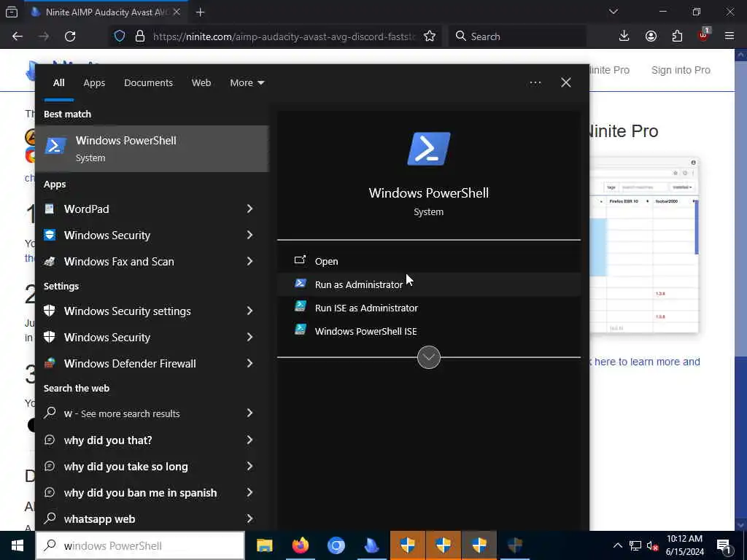Select the All search tab
The height and width of the screenshot is (560, 747).
click(x=58, y=83)
